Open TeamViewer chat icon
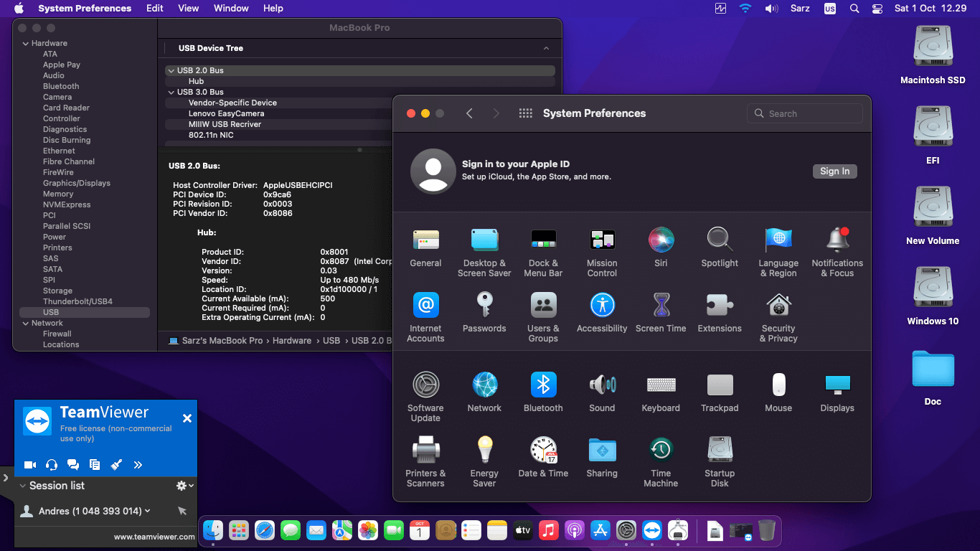Viewport: 980px width, 551px height. 73,465
